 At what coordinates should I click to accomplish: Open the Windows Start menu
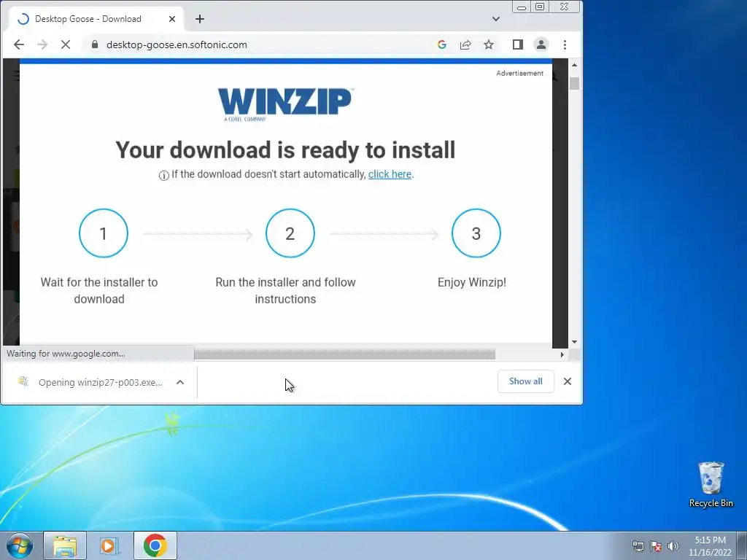click(20, 545)
